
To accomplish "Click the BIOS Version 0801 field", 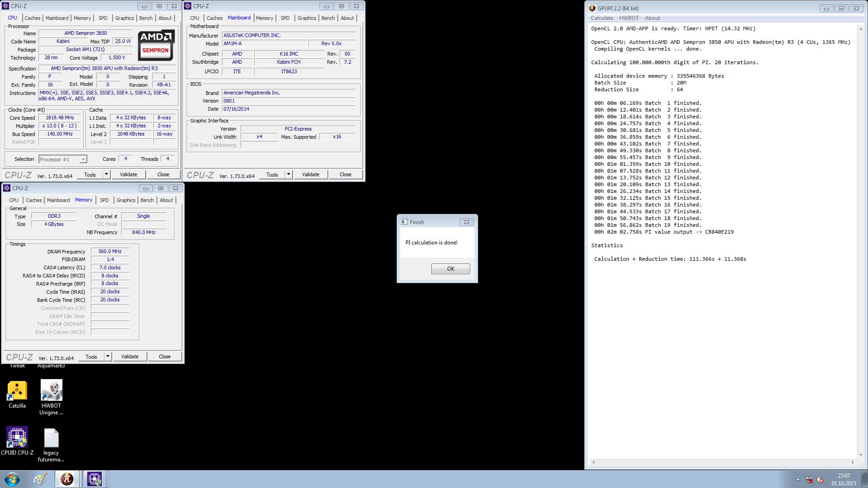I will [x=288, y=101].
